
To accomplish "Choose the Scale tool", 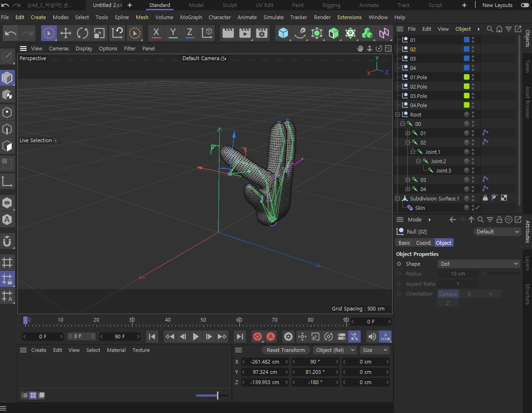I will pyautogui.click(x=99, y=33).
